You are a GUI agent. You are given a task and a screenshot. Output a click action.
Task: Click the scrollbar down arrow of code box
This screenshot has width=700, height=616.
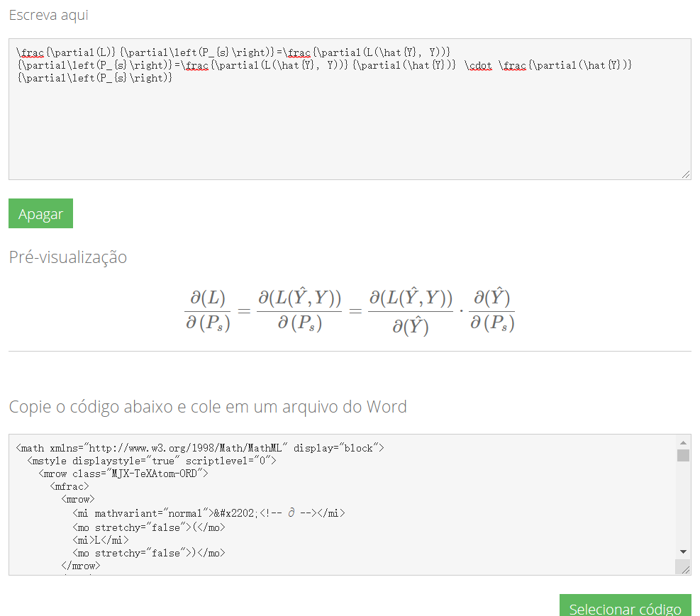(x=682, y=551)
